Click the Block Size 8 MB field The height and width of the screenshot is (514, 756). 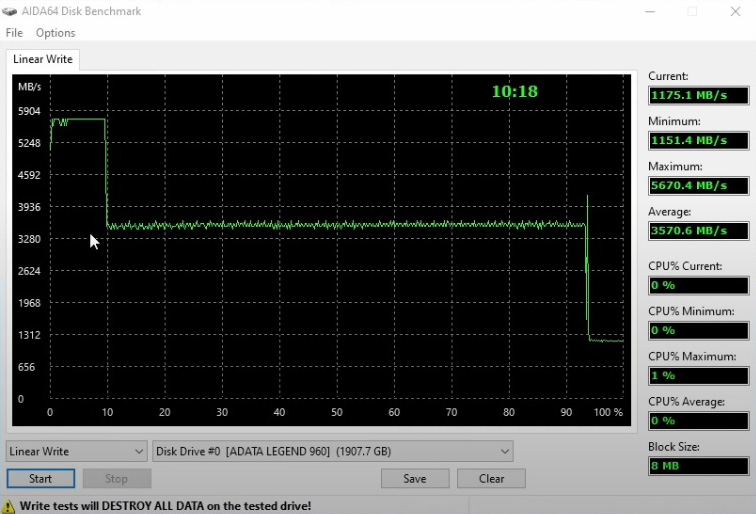point(698,466)
